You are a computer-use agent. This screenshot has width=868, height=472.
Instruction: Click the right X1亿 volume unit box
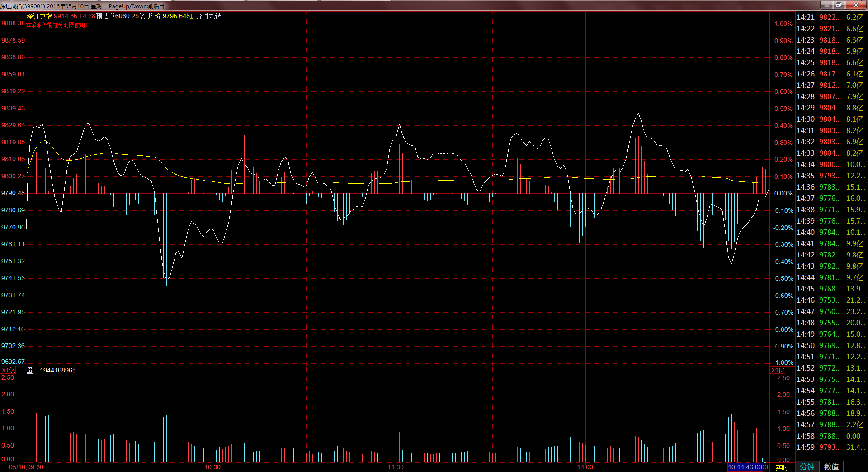[778, 370]
